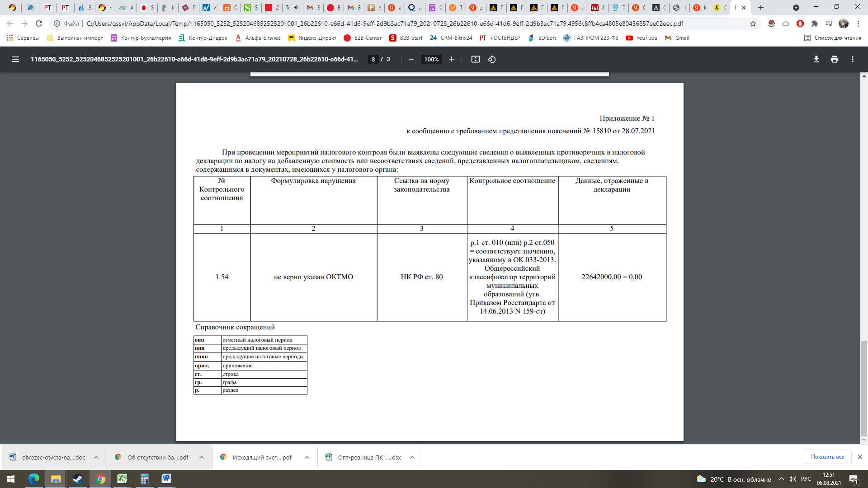Expand options for Опт-розница ПК xlsx download
Screen dimensions: 868x488
412,457
